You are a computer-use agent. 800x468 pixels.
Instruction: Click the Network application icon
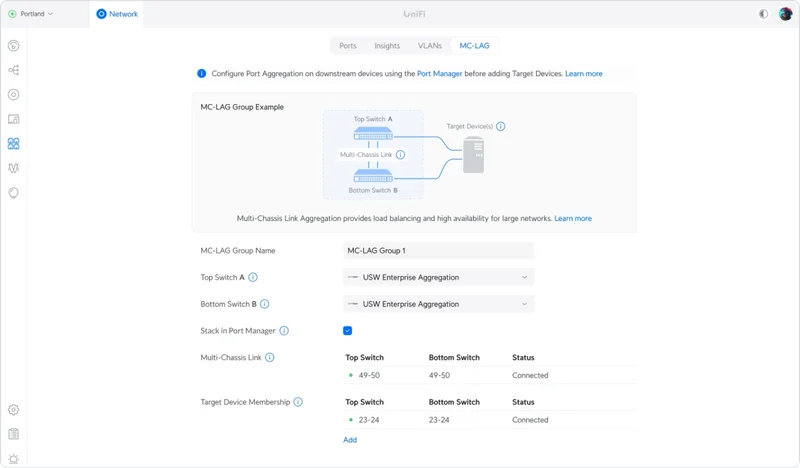click(x=101, y=14)
